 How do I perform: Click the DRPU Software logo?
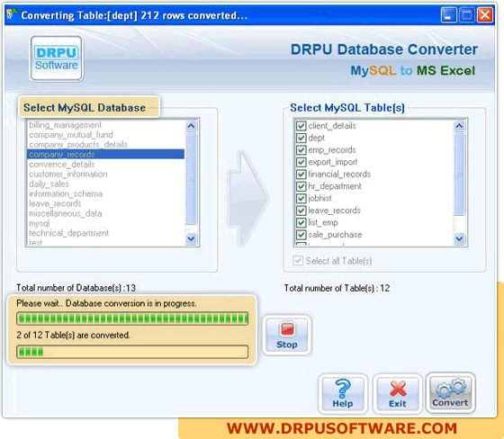coord(56,58)
